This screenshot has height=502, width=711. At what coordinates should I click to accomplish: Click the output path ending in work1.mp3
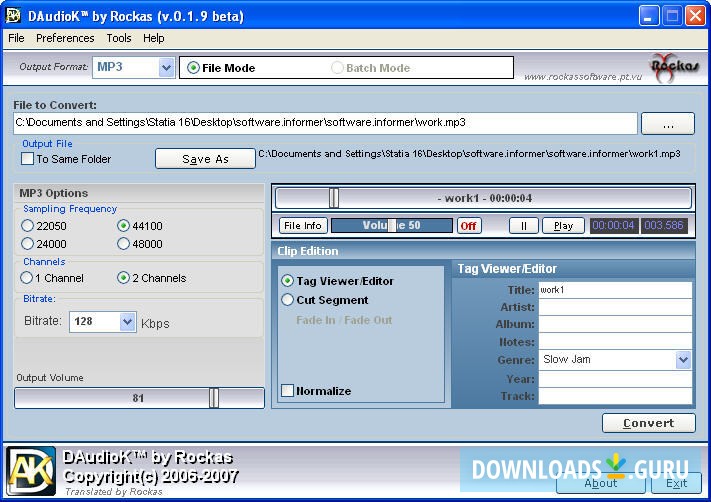click(469, 154)
